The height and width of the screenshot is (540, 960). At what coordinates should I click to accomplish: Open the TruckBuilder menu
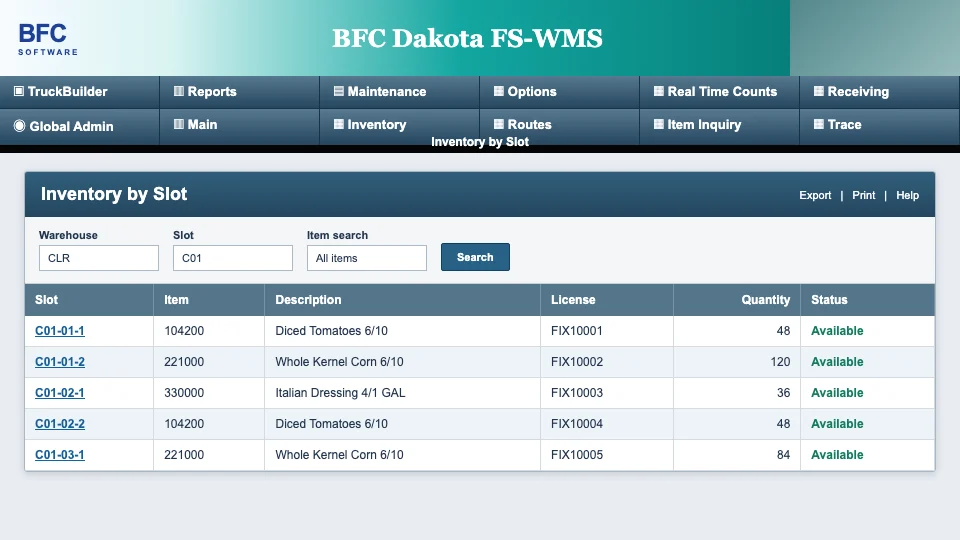click(80, 92)
